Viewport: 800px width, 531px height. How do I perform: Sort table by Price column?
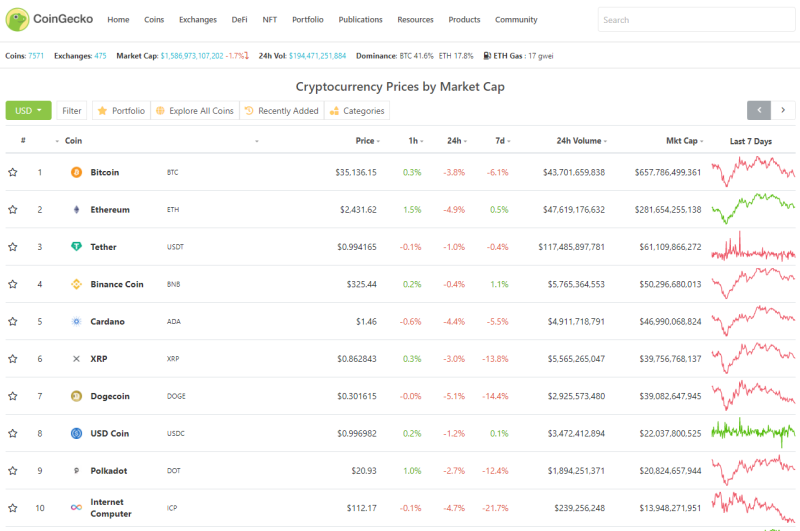click(367, 141)
